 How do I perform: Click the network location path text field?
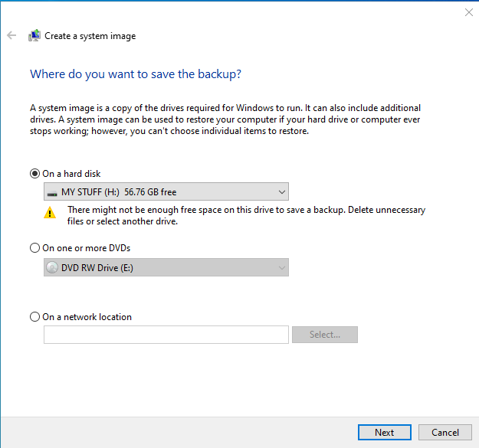tap(166, 335)
